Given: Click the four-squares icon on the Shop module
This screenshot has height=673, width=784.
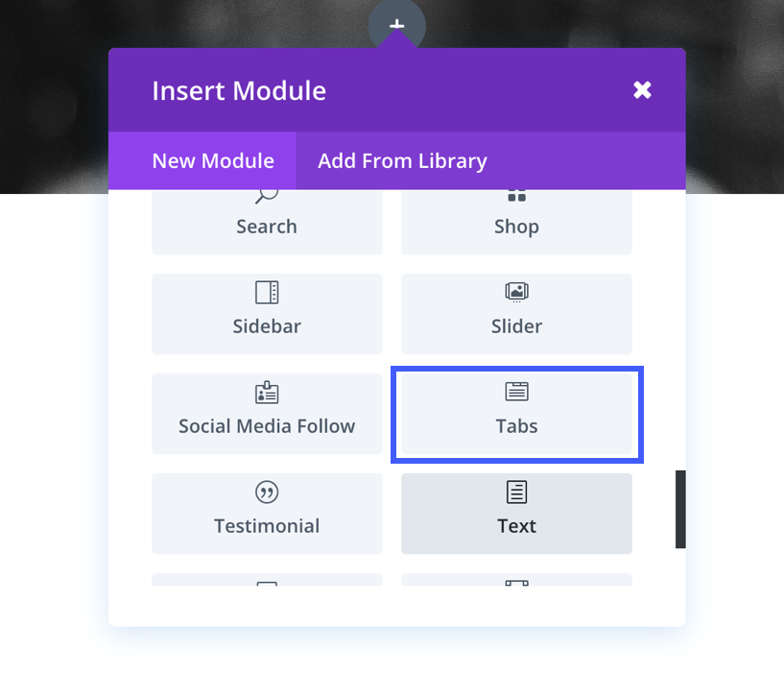Looking at the screenshot, I should coord(516,196).
